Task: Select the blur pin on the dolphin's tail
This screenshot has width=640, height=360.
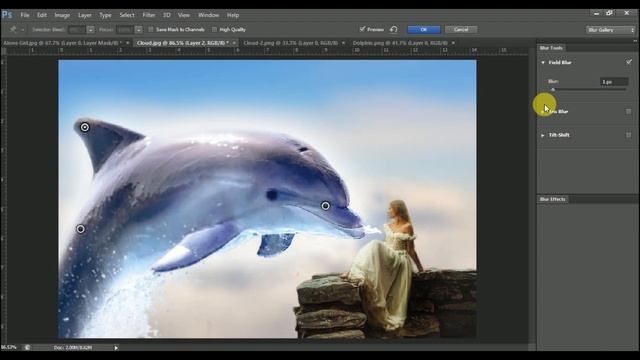Action: tap(84, 127)
